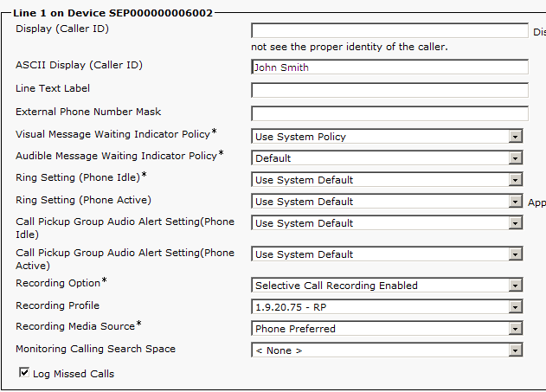Expand the Recording Media Source dropdown
Image resolution: width=546 pixels, height=392 pixels.
tap(516, 329)
